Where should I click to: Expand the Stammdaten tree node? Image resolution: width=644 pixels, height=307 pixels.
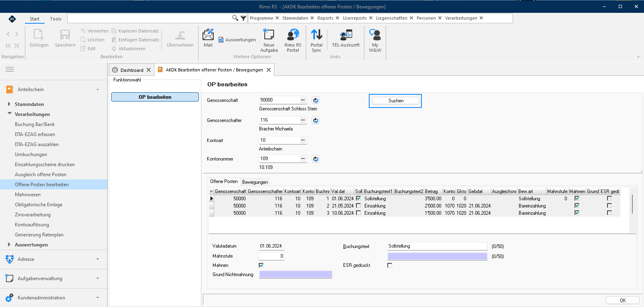(x=9, y=104)
